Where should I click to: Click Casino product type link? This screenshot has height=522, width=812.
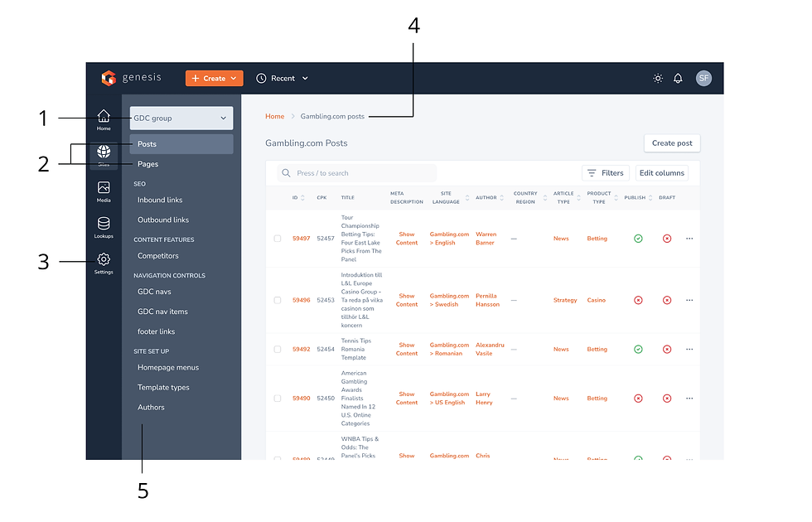point(596,300)
